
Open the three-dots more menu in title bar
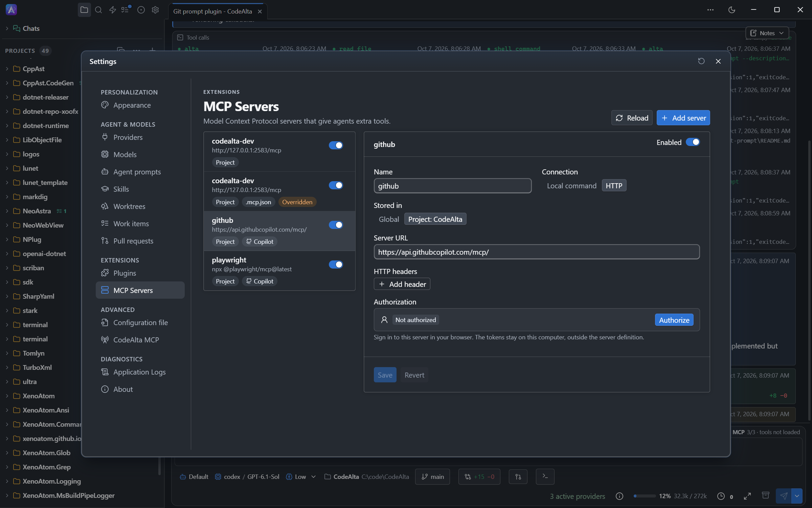click(x=710, y=10)
